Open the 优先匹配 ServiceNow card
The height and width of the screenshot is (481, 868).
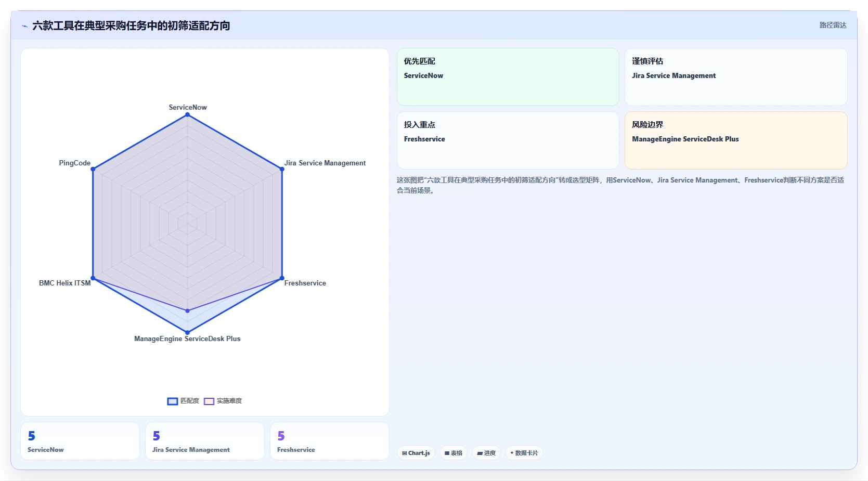pos(508,77)
